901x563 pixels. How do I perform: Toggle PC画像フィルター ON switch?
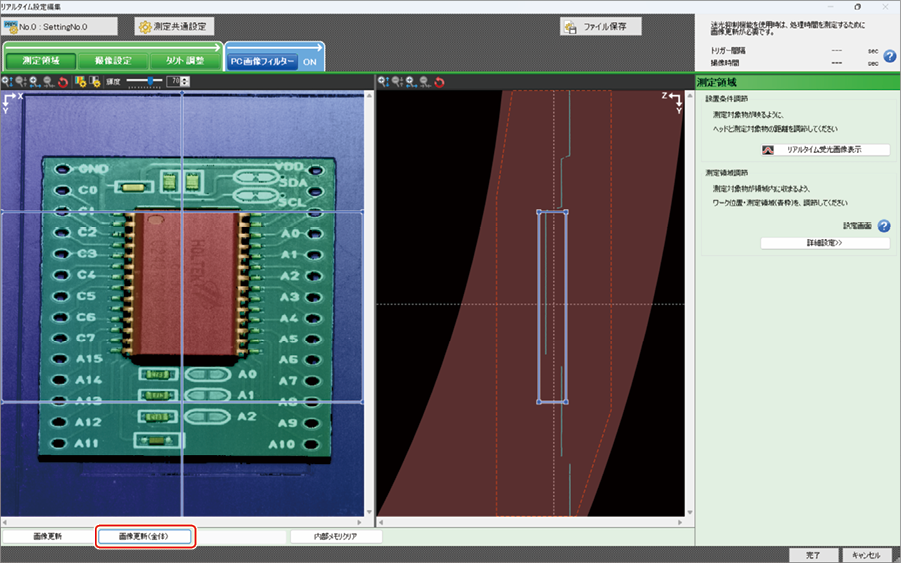[309, 61]
